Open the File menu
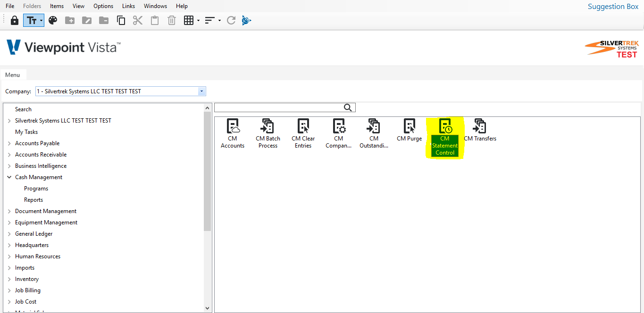This screenshot has width=644, height=313. pyautogui.click(x=10, y=6)
